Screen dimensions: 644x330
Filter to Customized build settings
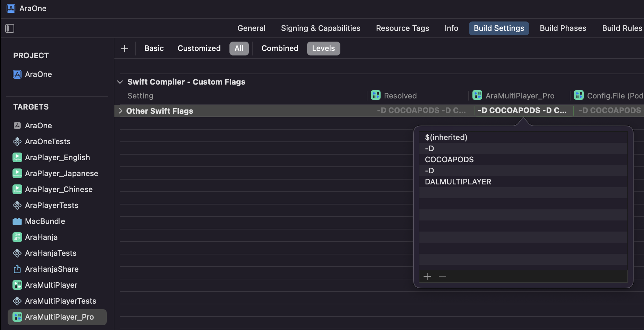click(x=199, y=49)
